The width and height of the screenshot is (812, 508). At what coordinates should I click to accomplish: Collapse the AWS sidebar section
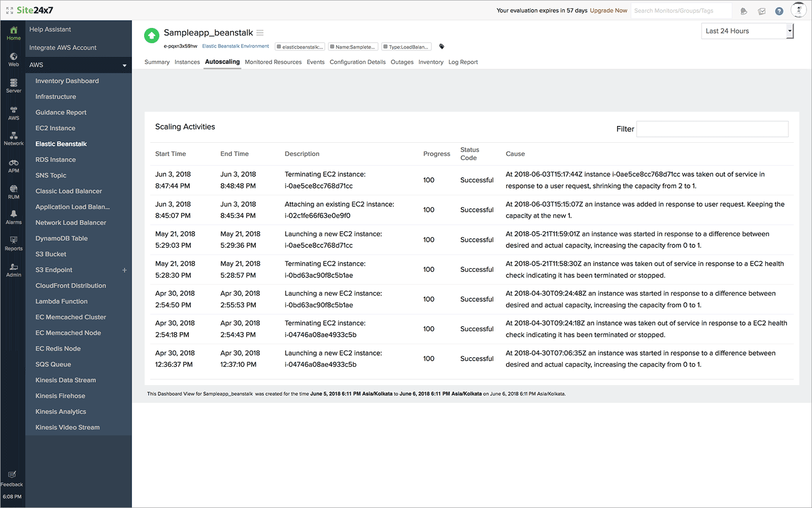[124, 66]
